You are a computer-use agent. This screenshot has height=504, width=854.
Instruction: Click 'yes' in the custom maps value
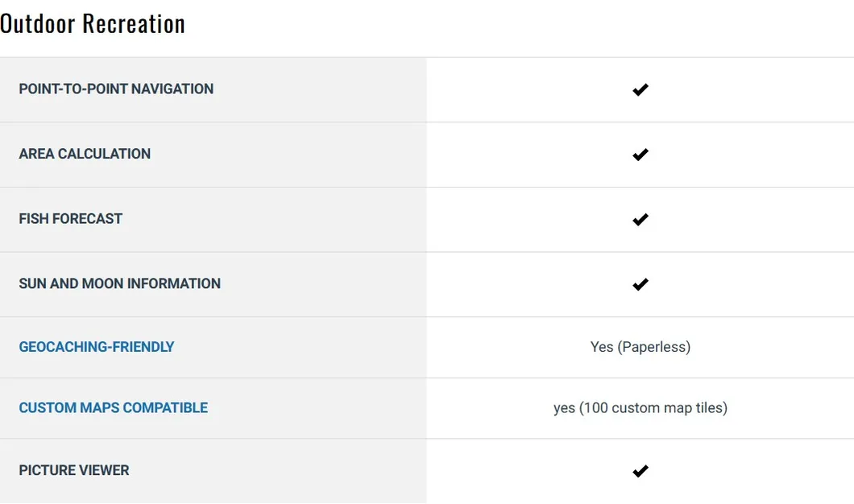(564, 408)
